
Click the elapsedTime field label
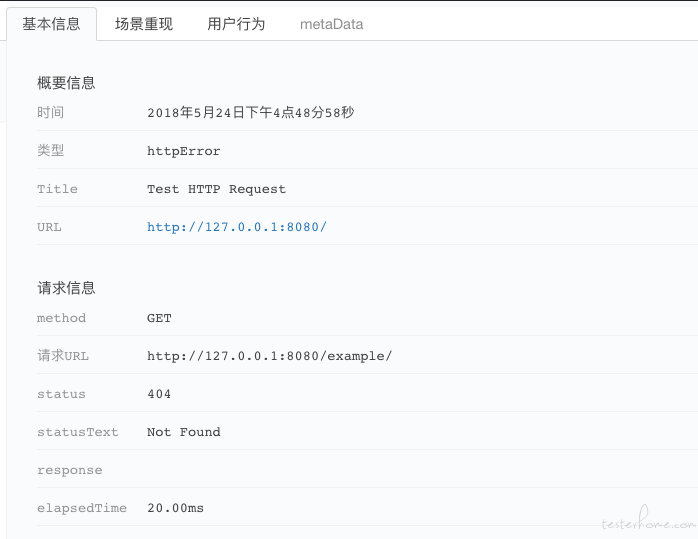[81, 508]
